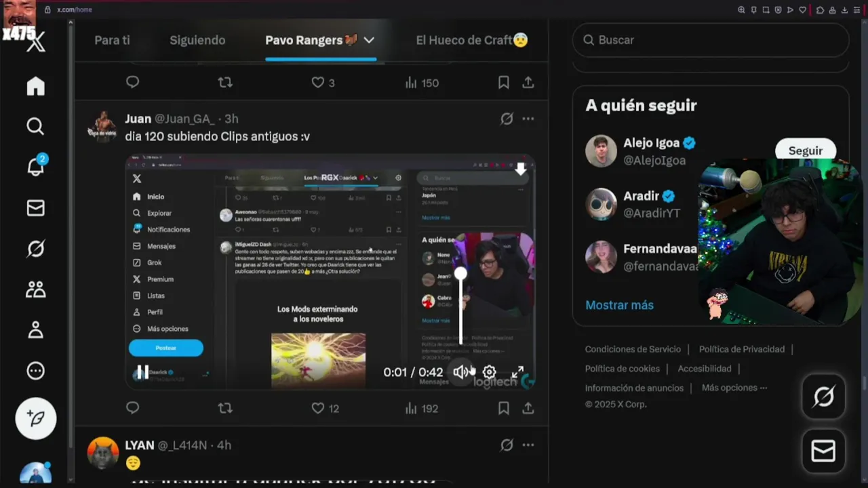Screen dimensions: 868x488
Task: Open Grok action on Juan's post
Action: point(507,119)
